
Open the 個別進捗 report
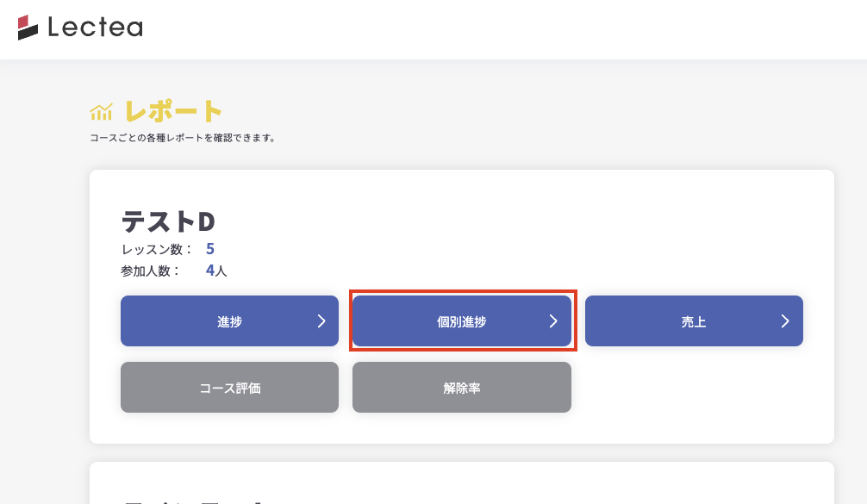(461, 321)
